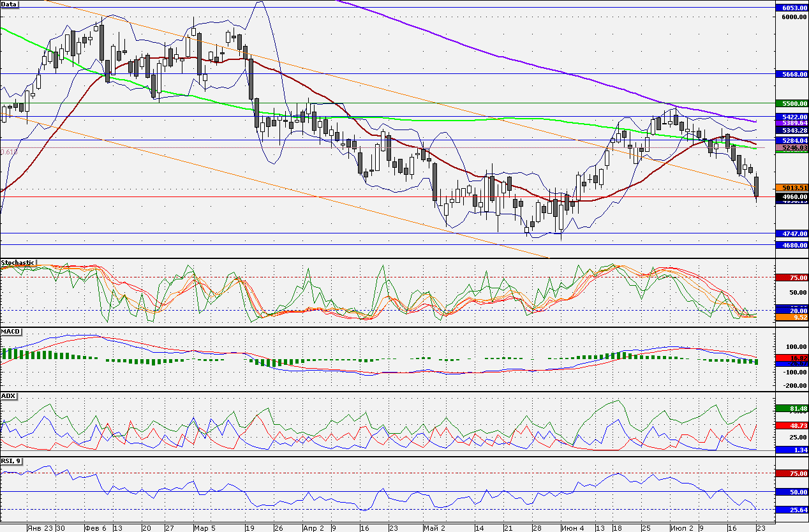Screen dimensions: 809x532
Task: Select the purple 5389.64 moving average tag
Action: coord(792,123)
